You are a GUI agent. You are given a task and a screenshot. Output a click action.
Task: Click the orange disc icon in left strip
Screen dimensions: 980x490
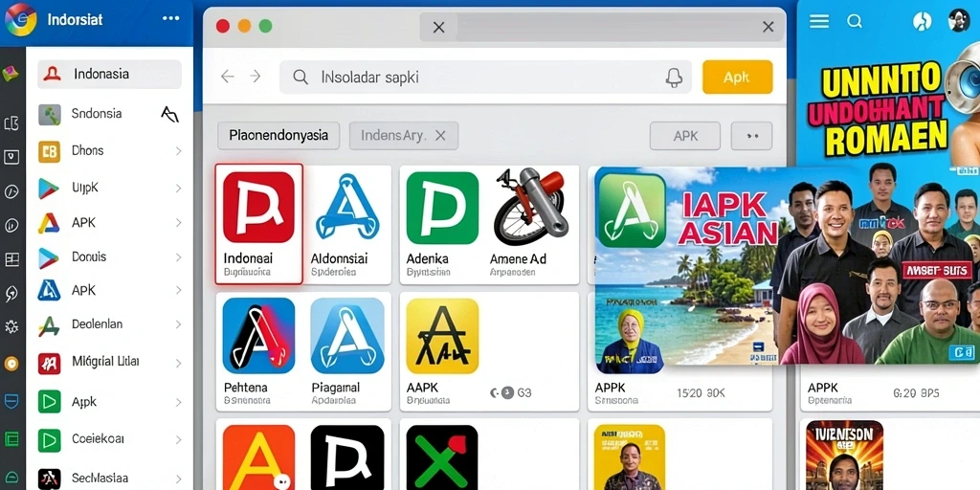(x=11, y=363)
